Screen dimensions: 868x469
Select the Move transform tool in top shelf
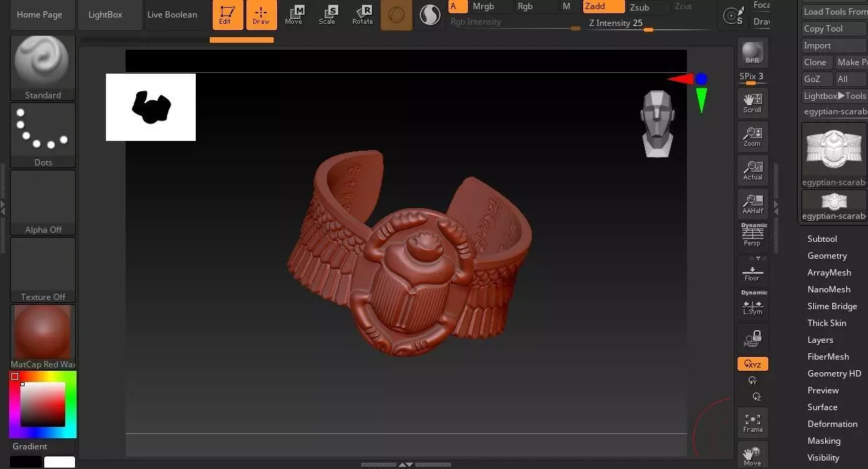point(295,15)
